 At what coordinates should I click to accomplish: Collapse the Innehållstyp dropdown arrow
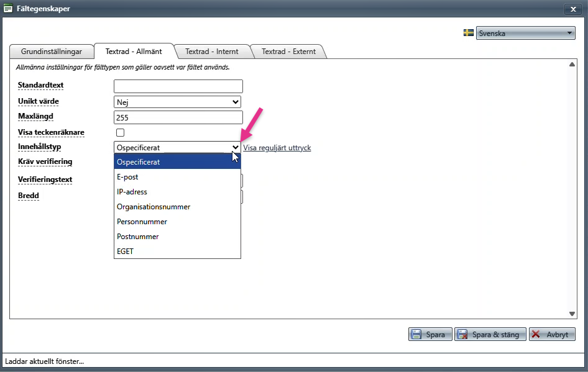(235, 148)
